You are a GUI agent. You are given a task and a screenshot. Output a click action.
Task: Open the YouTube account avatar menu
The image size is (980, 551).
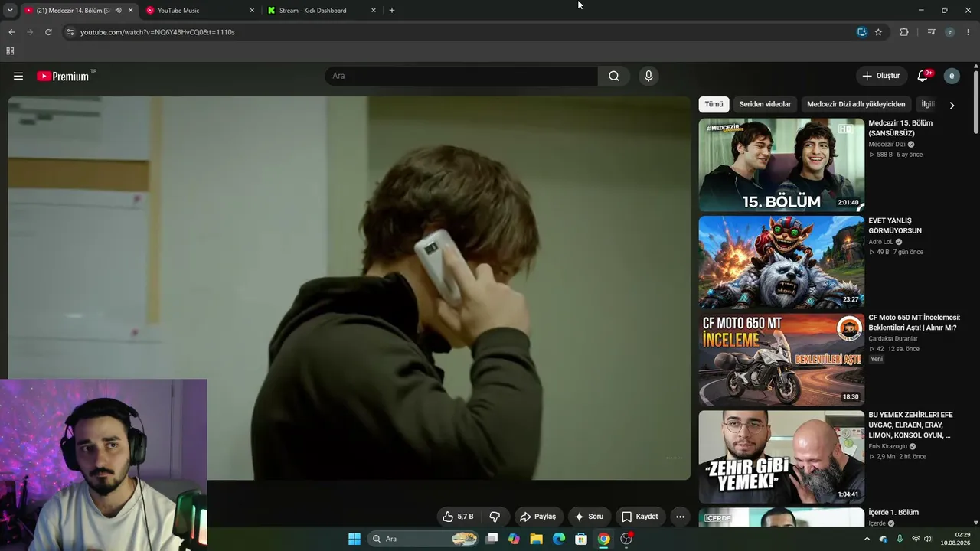click(952, 76)
